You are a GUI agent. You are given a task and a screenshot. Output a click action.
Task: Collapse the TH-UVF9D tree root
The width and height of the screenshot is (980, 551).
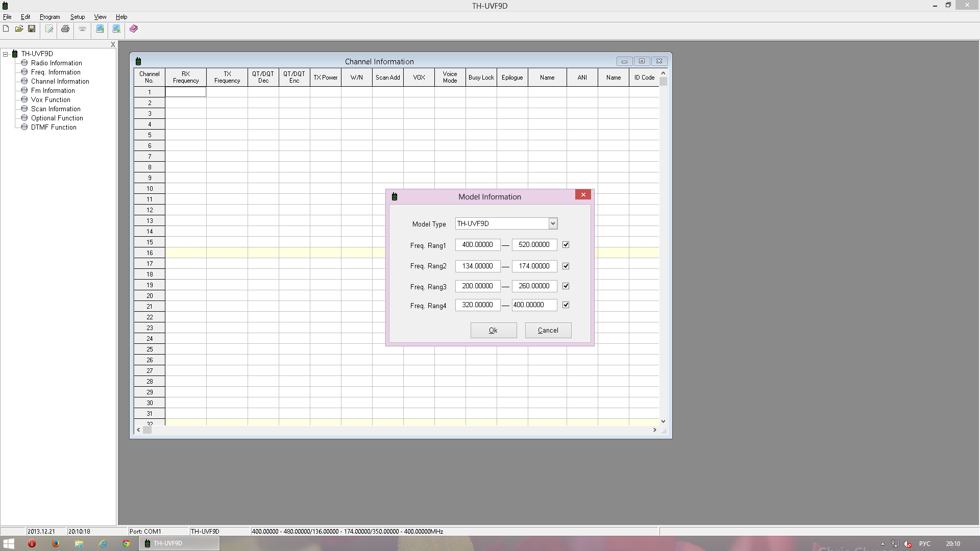(6, 54)
